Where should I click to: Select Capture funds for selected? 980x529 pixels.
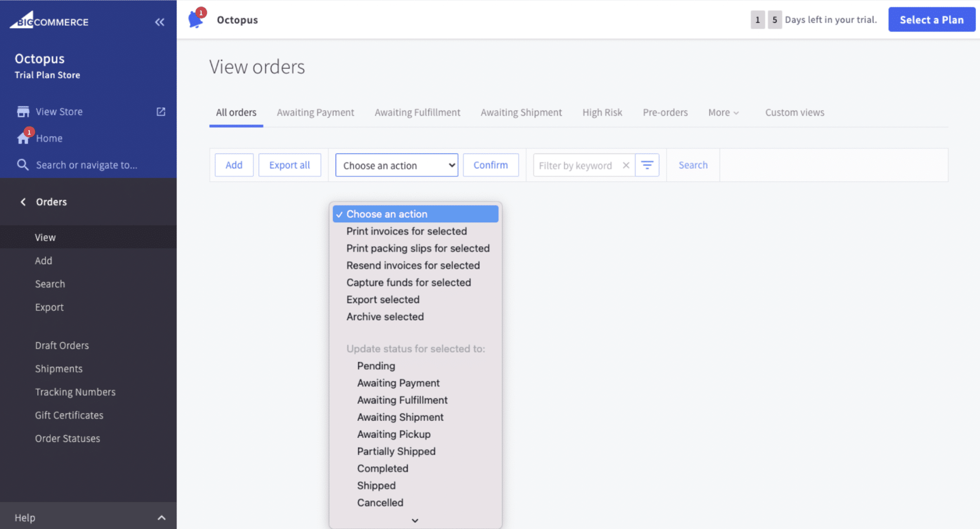(415, 283)
